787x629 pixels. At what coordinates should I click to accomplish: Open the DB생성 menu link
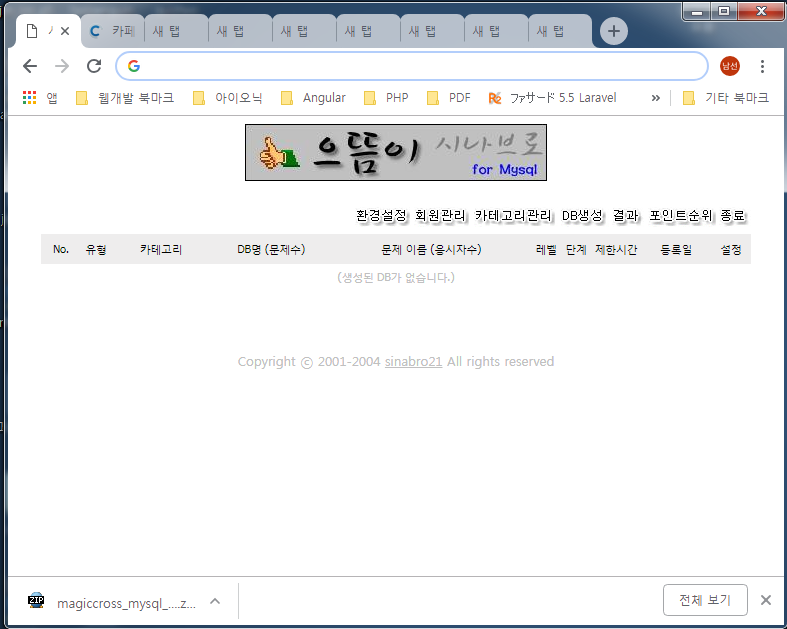[x=582, y=215]
